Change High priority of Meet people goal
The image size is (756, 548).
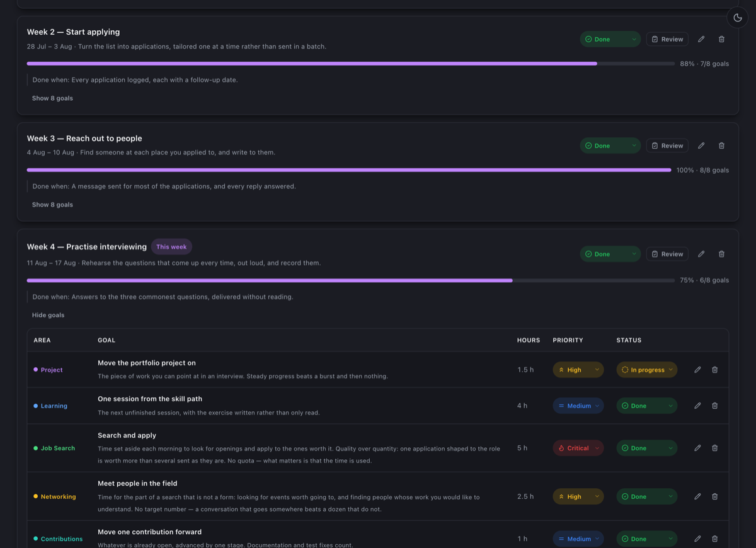point(578,496)
